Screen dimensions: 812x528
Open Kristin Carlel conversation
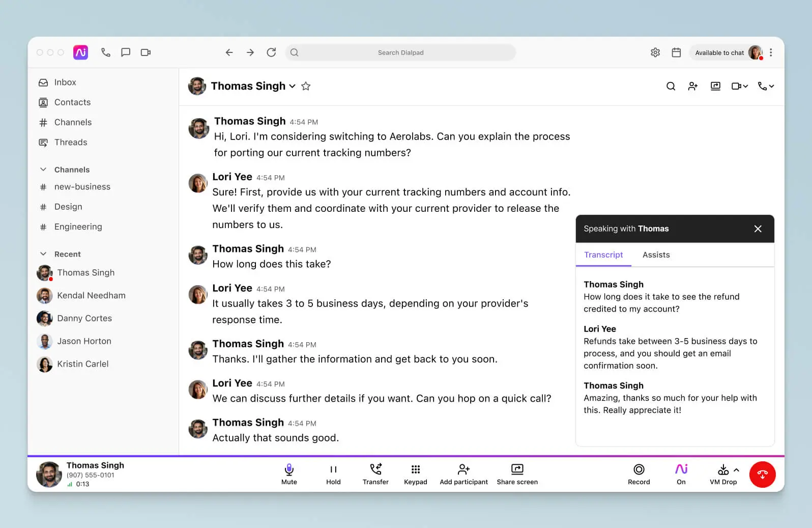82,364
